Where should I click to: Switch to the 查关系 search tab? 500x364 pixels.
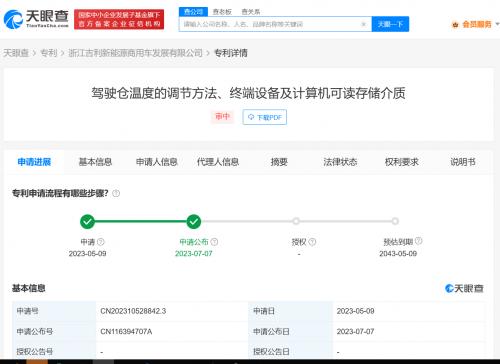tap(251, 12)
